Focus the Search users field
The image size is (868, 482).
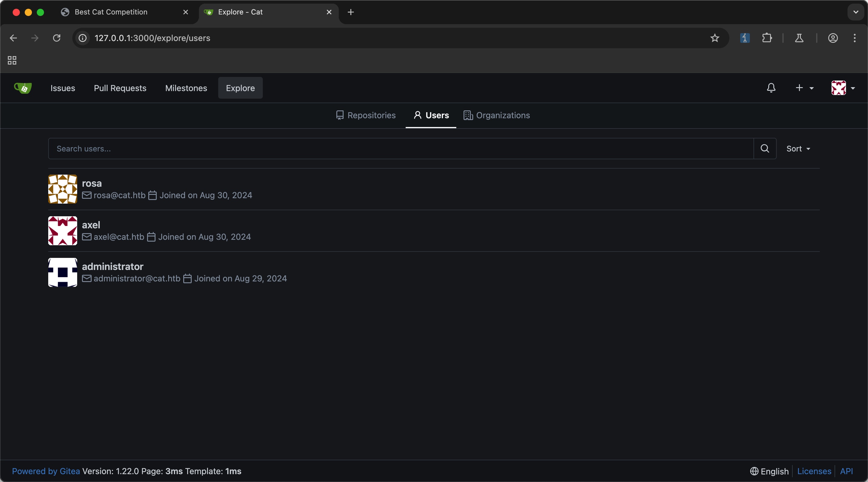(x=401, y=149)
